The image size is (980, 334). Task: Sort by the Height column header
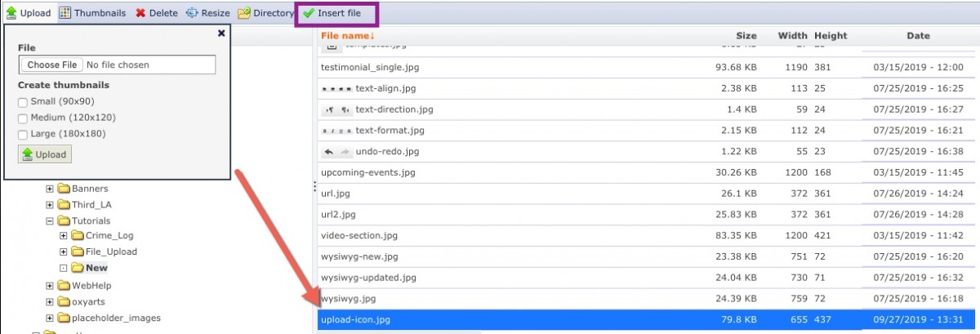click(x=831, y=36)
